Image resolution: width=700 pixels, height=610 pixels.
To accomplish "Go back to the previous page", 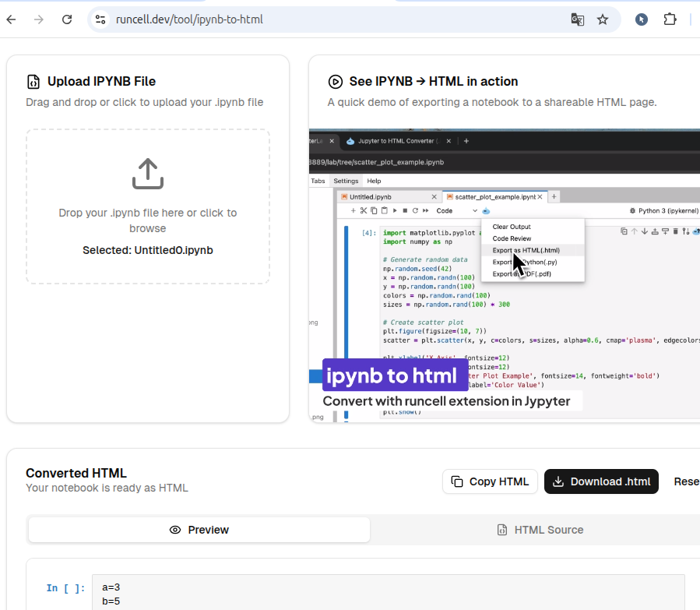I will (12, 19).
